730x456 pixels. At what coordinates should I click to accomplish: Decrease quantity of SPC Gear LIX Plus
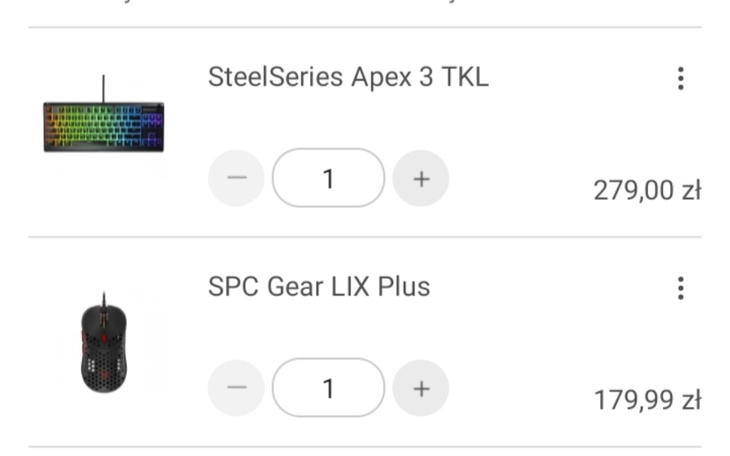pyautogui.click(x=236, y=388)
